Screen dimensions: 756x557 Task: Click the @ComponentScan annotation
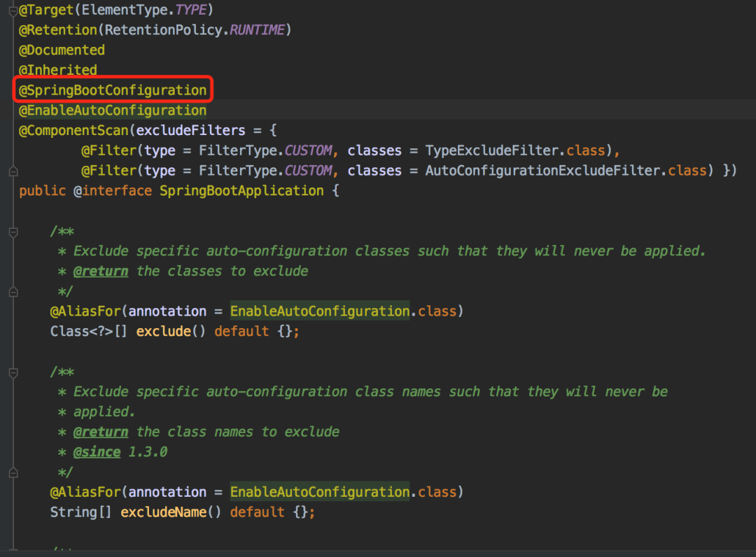73,131
